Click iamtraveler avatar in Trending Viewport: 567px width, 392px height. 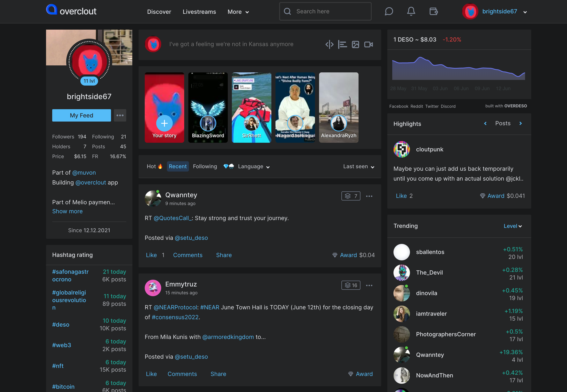click(402, 314)
